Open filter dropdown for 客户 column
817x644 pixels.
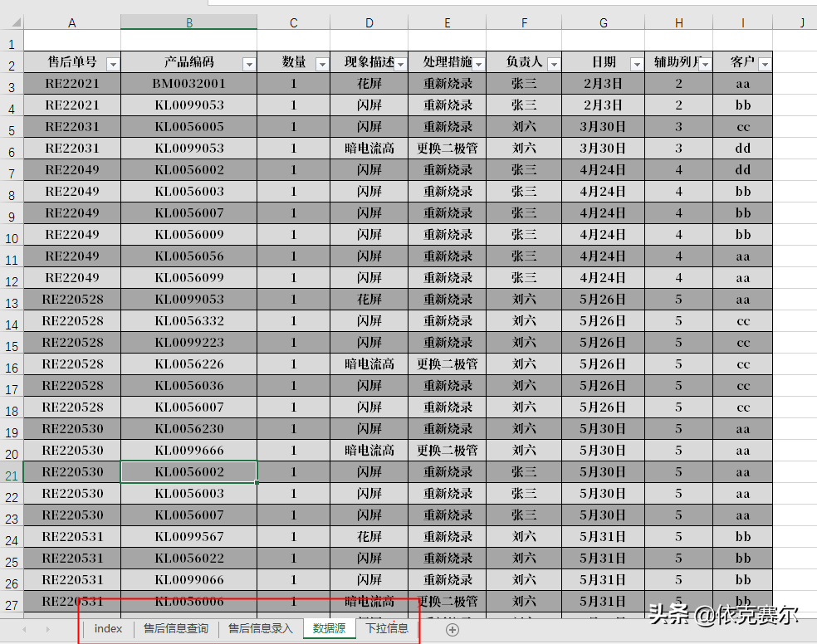(765, 64)
